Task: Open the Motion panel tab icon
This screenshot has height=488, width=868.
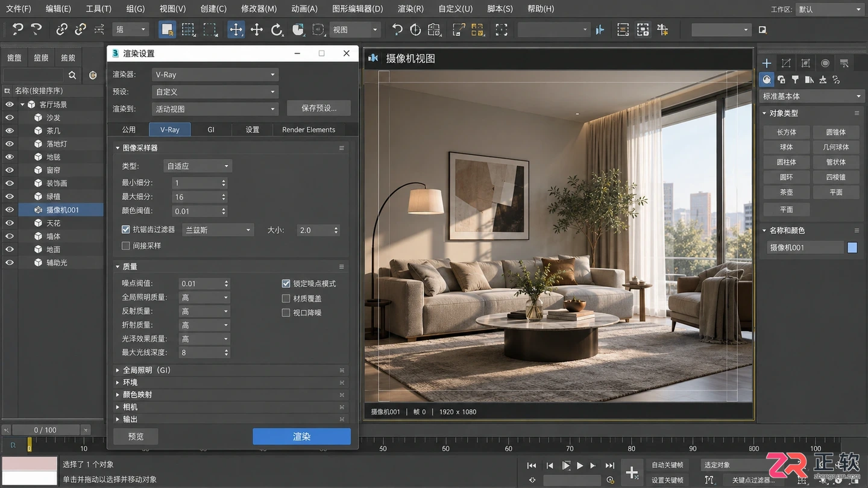Action: click(825, 63)
